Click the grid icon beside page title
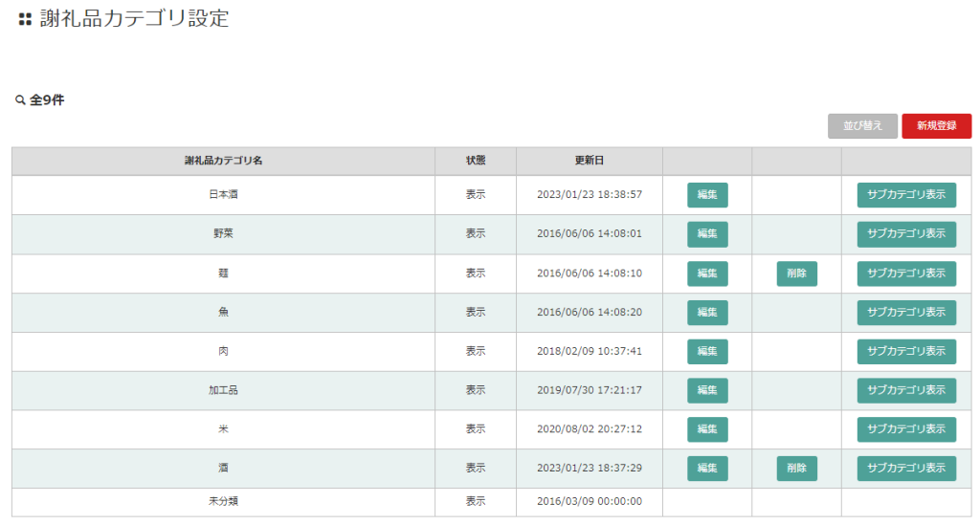Viewport: 980px width, 525px height. pos(25,19)
